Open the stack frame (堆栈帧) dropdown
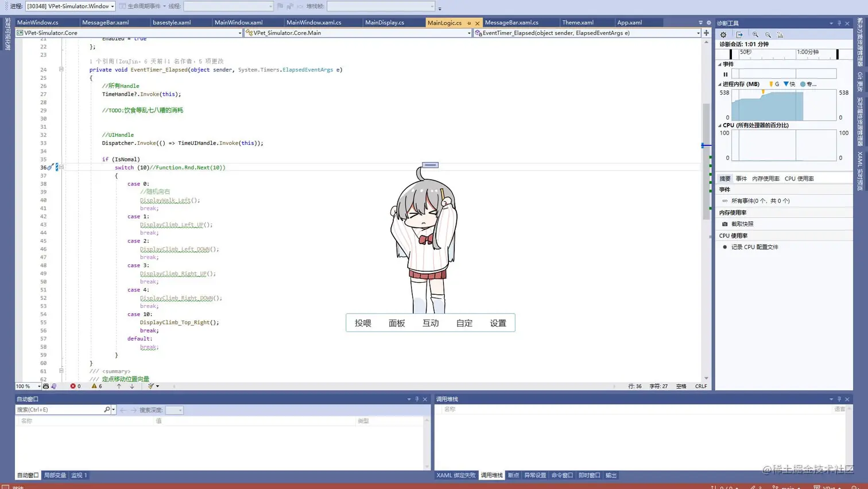 (x=381, y=6)
